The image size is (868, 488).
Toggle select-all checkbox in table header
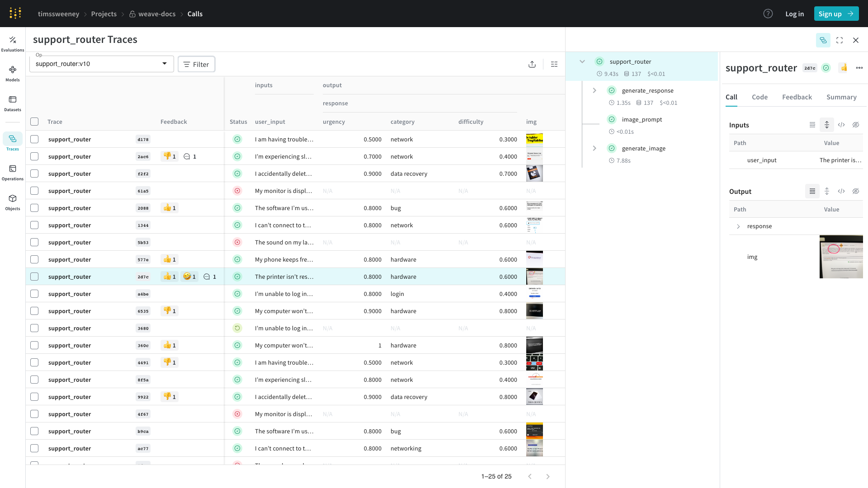point(34,122)
